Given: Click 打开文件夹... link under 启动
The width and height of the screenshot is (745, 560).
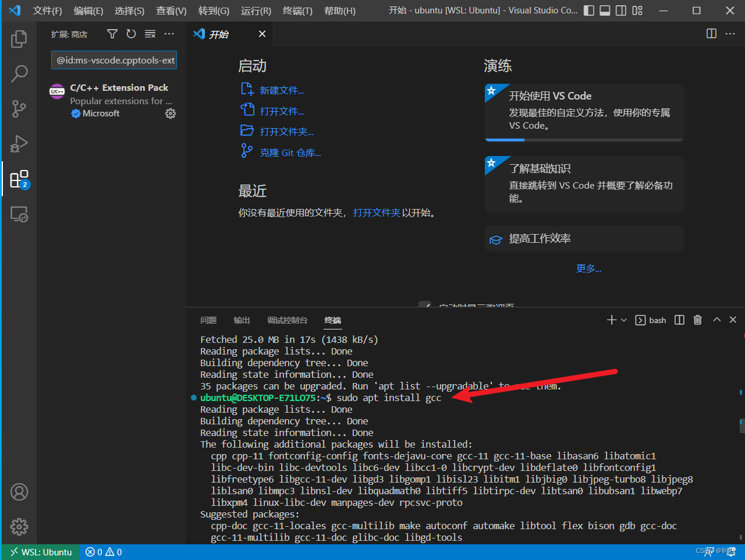Looking at the screenshot, I should (x=286, y=132).
